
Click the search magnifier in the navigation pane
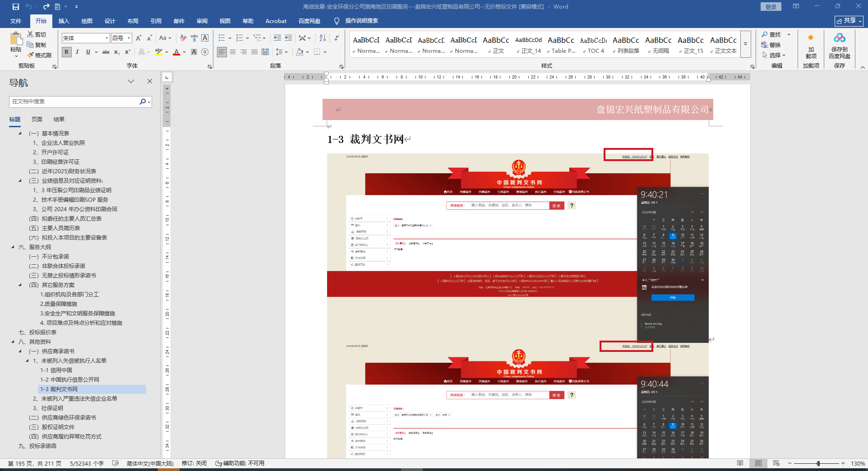coord(143,102)
